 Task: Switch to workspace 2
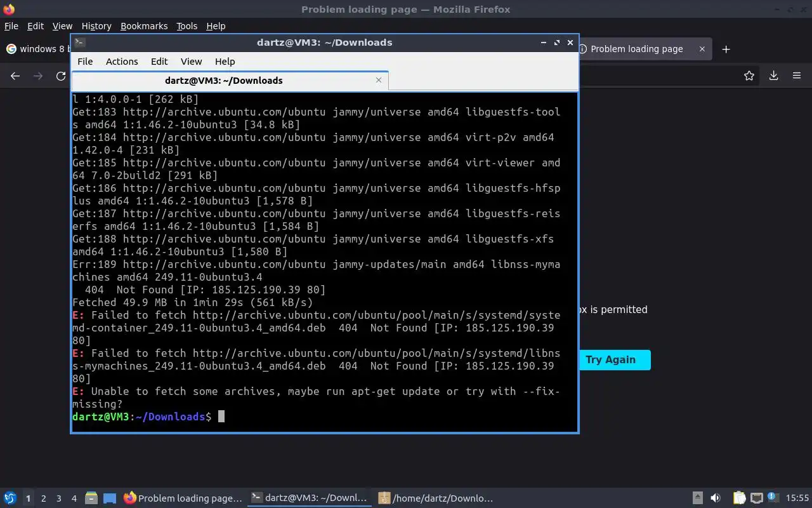[x=43, y=498]
